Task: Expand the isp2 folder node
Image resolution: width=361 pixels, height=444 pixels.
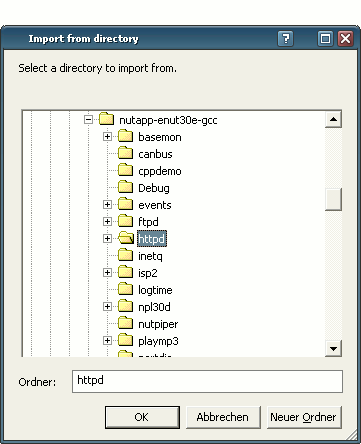Action: click(107, 272)
